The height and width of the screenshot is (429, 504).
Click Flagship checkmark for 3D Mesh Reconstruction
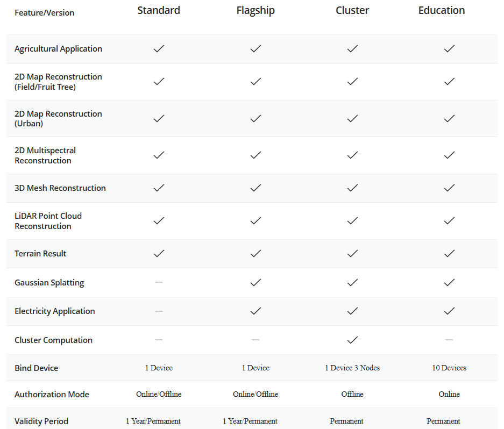pos(255,188)
